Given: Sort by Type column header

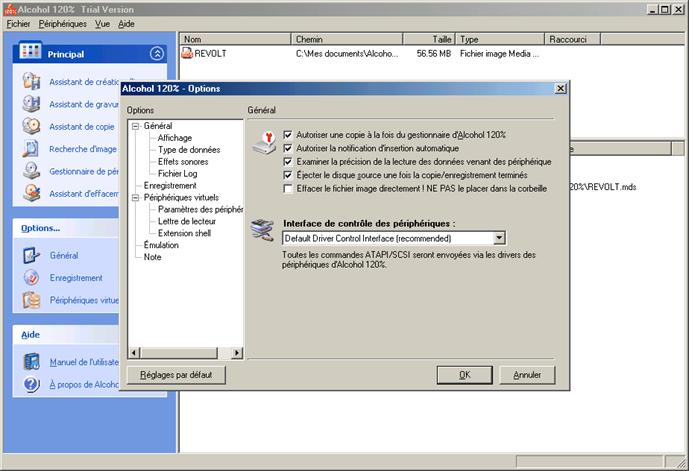Looking at the screenshot, I should (x=500, y=39).
